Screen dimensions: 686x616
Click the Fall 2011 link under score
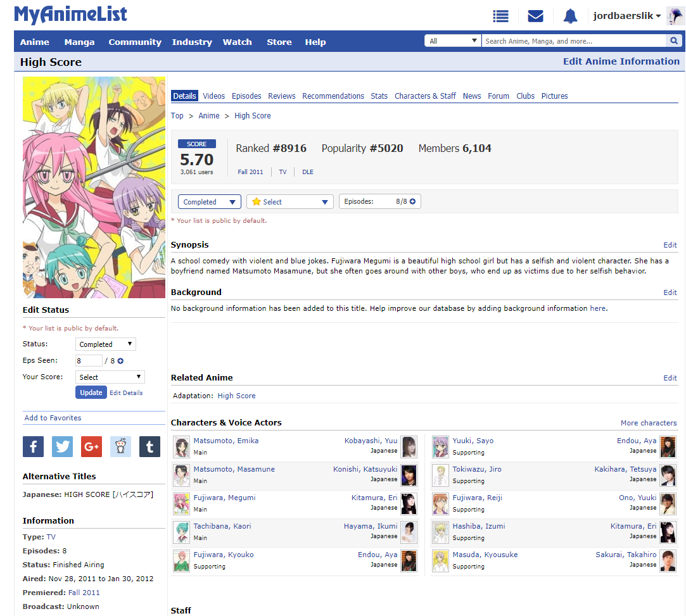250,172
